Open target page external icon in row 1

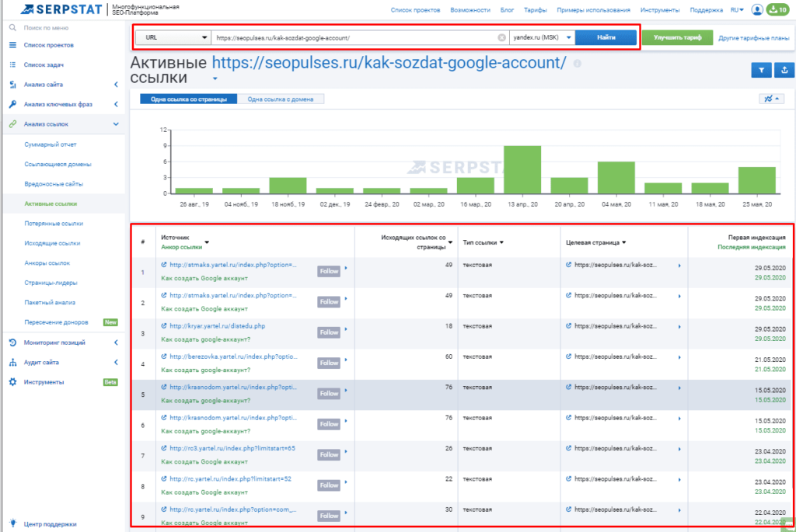[568, 265]
